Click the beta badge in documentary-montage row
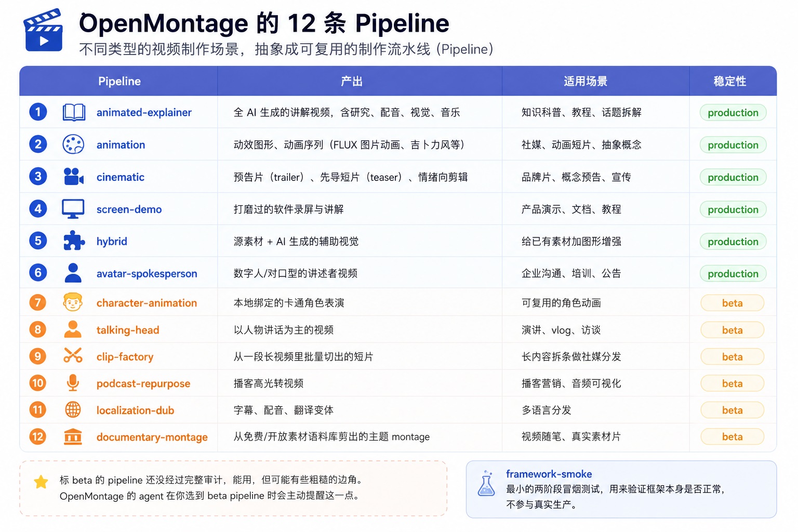 point(732,436)
